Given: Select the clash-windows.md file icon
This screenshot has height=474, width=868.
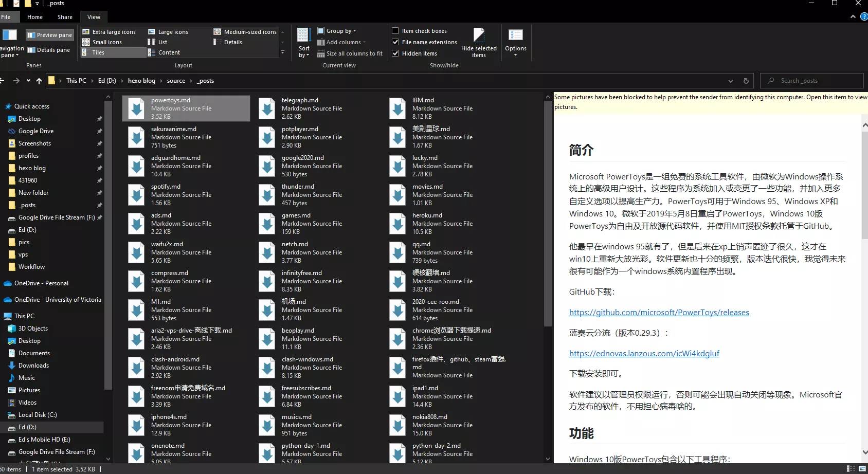Looking at the screenshot, I should pos(267,368).
